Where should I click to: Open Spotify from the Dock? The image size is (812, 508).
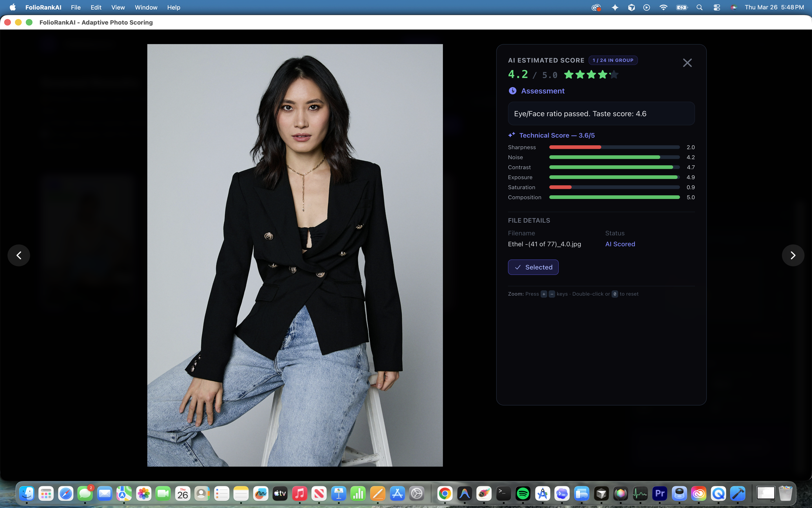tap(523, 494)
